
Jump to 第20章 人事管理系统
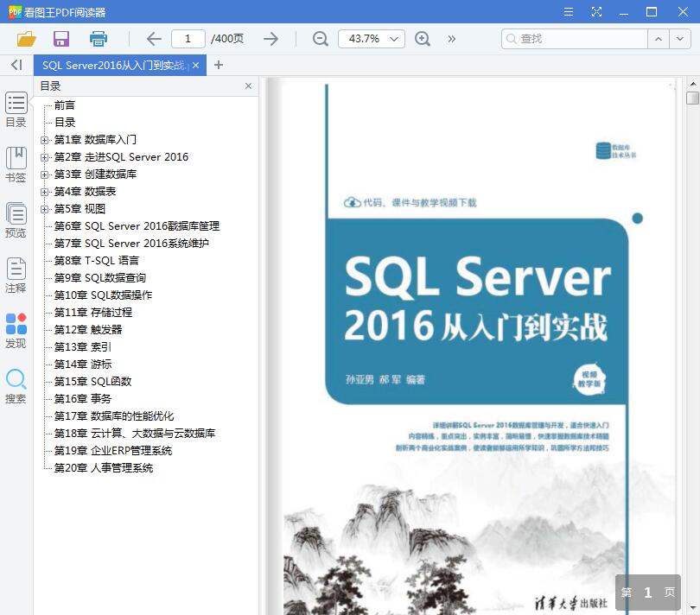tap(104, 468)
